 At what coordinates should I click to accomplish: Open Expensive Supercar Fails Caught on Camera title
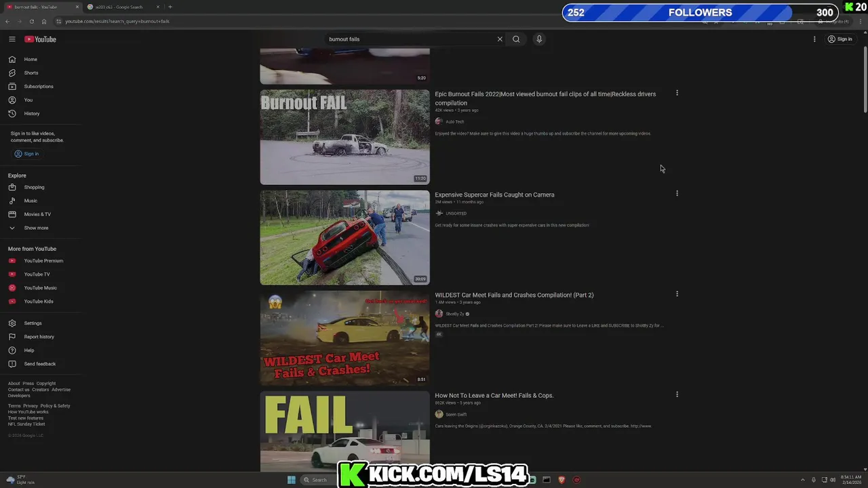click(x=494, y=195)
